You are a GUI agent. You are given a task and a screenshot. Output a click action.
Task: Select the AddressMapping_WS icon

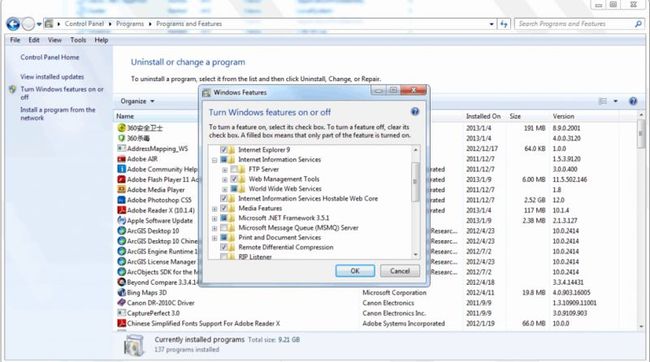pos(121,148)
